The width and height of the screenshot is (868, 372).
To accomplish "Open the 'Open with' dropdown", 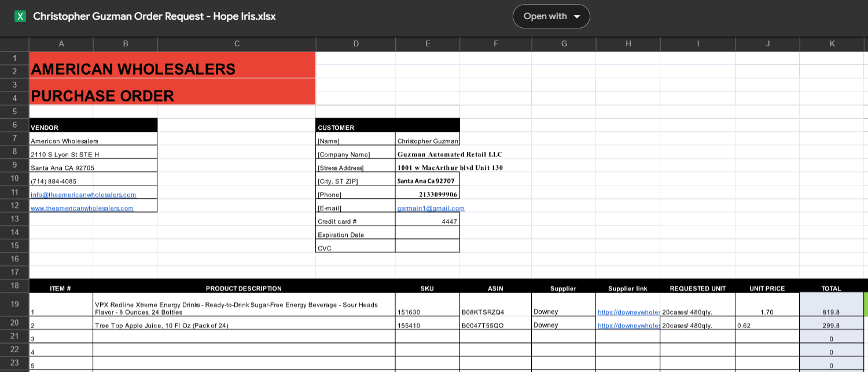I will [x=551, y=16].
